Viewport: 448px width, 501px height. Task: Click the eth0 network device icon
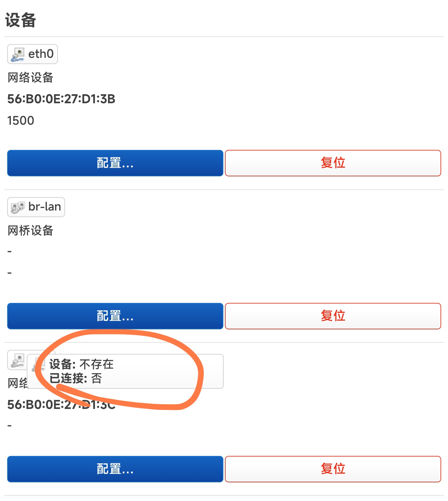17,54
